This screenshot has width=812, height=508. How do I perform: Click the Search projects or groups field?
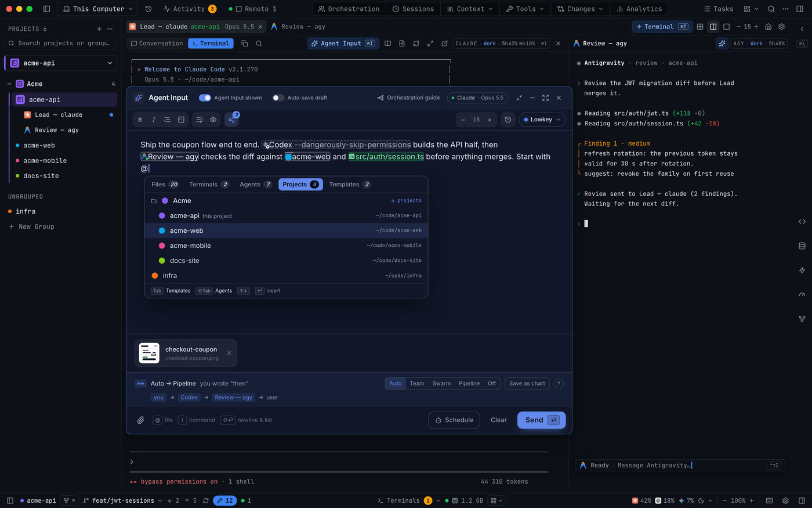[x=61, y=43]
